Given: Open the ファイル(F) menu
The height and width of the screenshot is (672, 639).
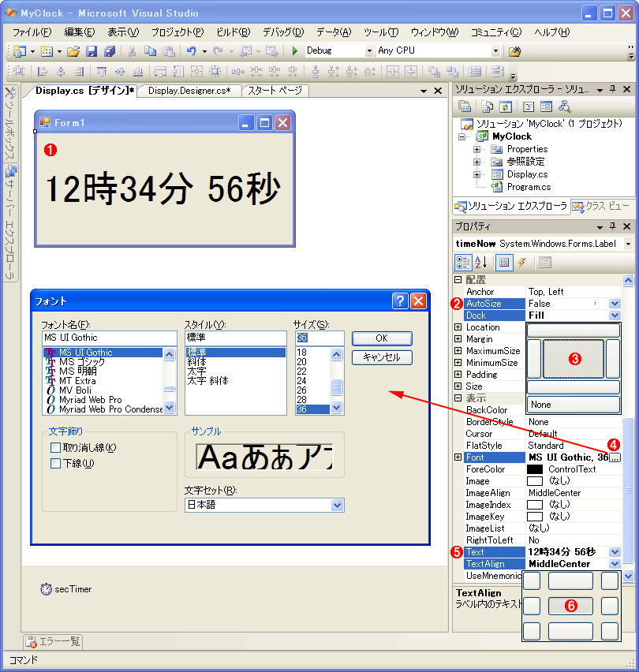Looking at the screenshot, I should click(32, 32).
